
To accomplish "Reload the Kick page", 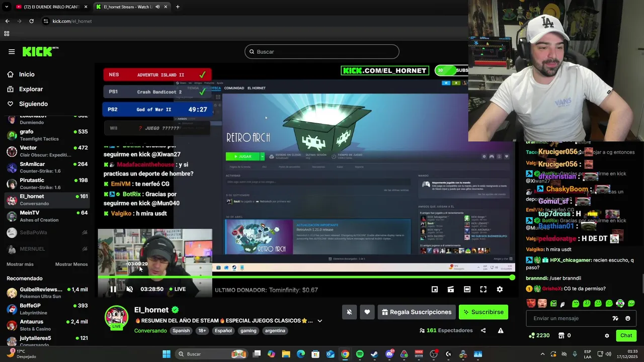I will (31, 21).
